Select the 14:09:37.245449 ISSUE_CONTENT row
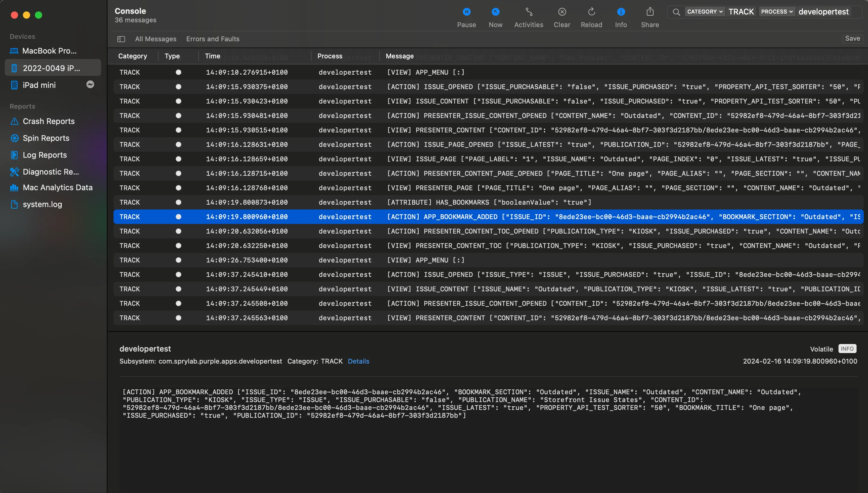 [488, 289]
